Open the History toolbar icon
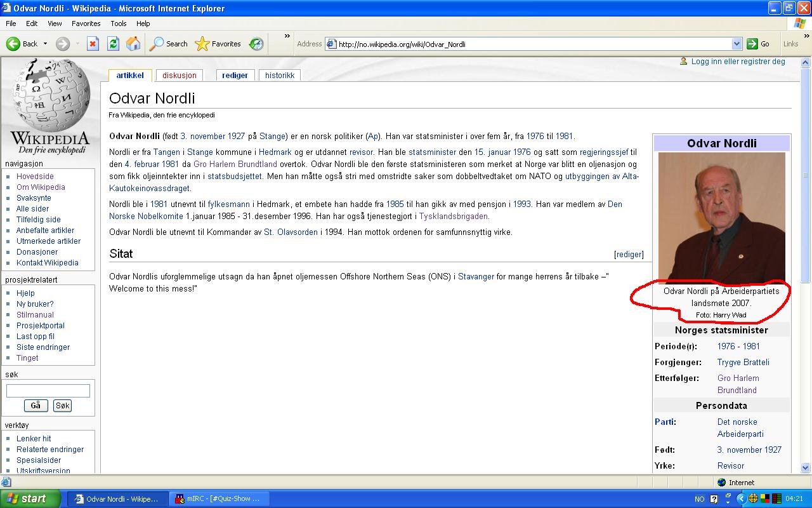 coord(256,44)
